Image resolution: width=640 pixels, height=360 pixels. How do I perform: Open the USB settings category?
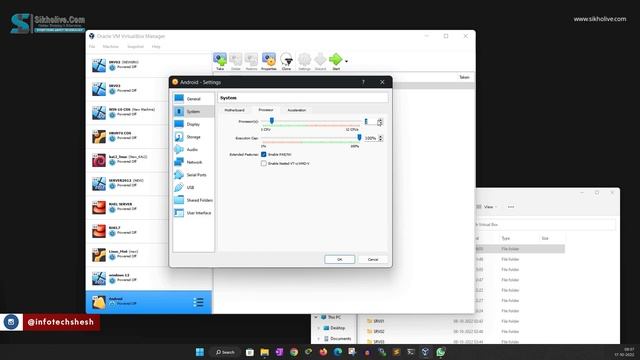193,187
